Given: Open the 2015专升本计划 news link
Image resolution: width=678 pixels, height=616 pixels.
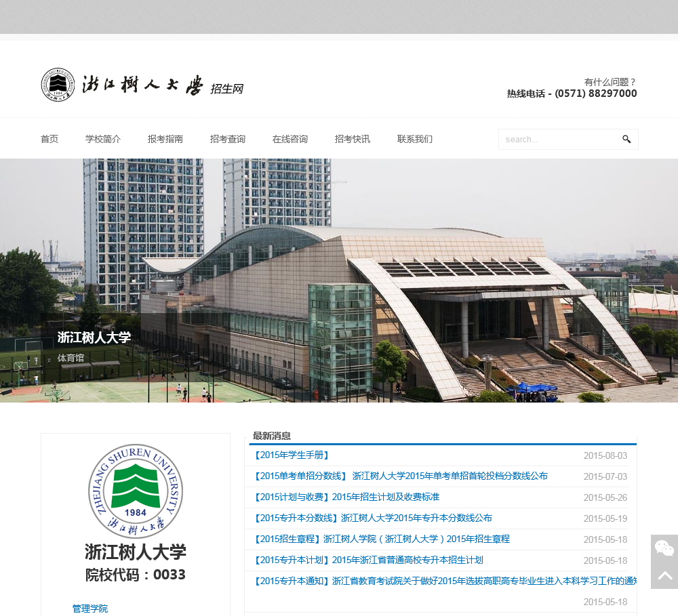Looking at the screenshot, I should click(368, 560).
